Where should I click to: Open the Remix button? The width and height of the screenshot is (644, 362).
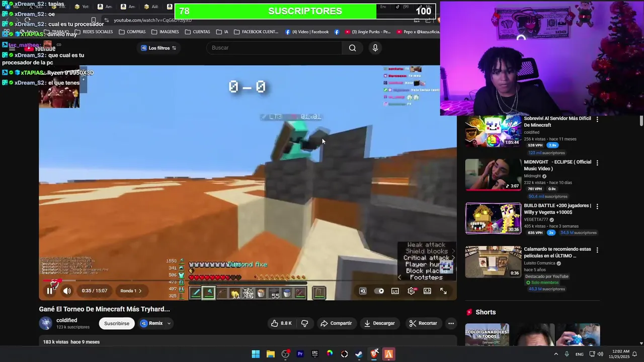click(x=151, y=323)
